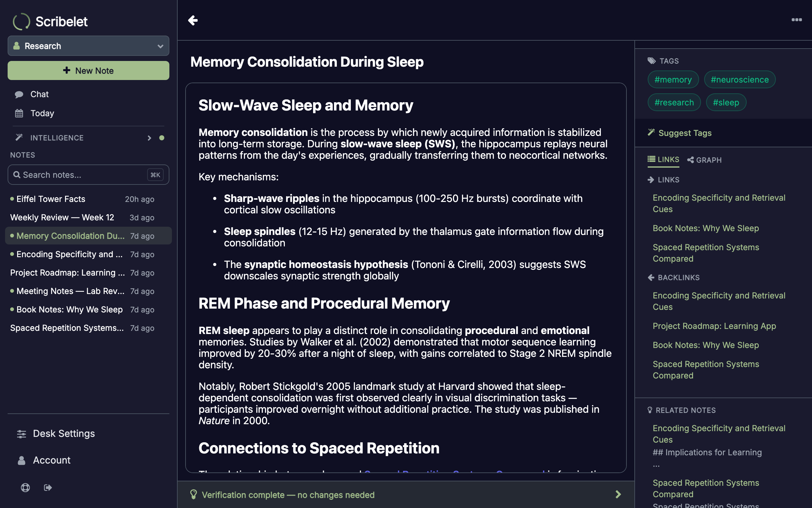Click the #research tag

click(x=674, y=103)
